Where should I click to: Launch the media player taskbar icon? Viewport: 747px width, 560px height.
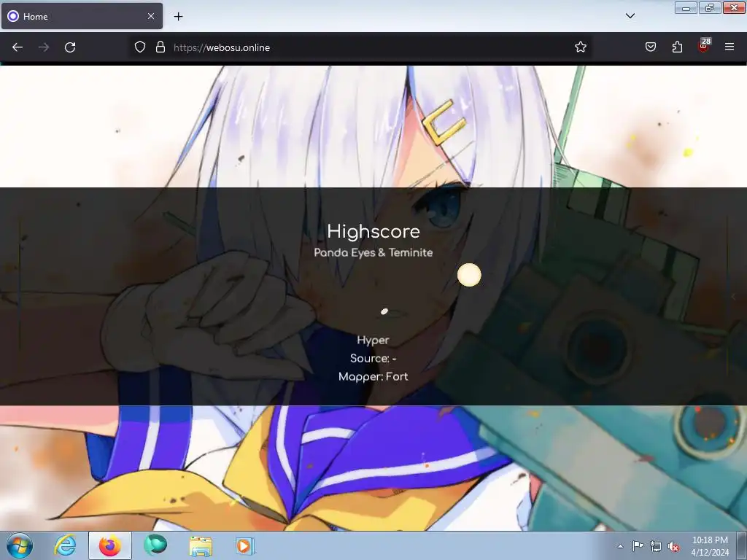pyautogui.click(x=245, y=545)
